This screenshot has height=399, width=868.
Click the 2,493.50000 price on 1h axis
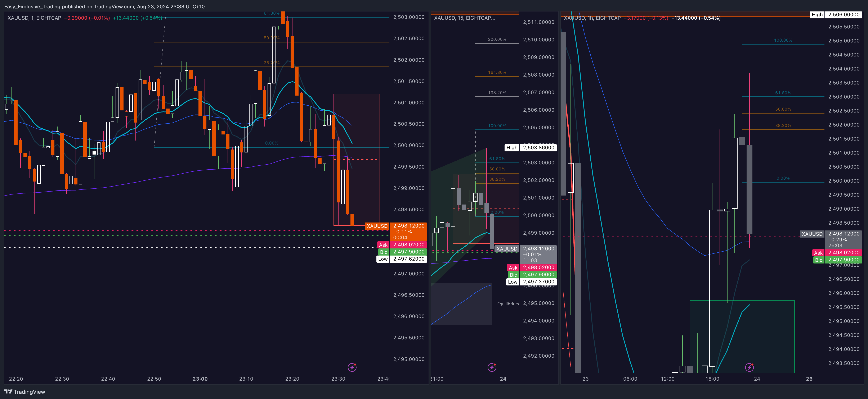(x=844, y=363)
